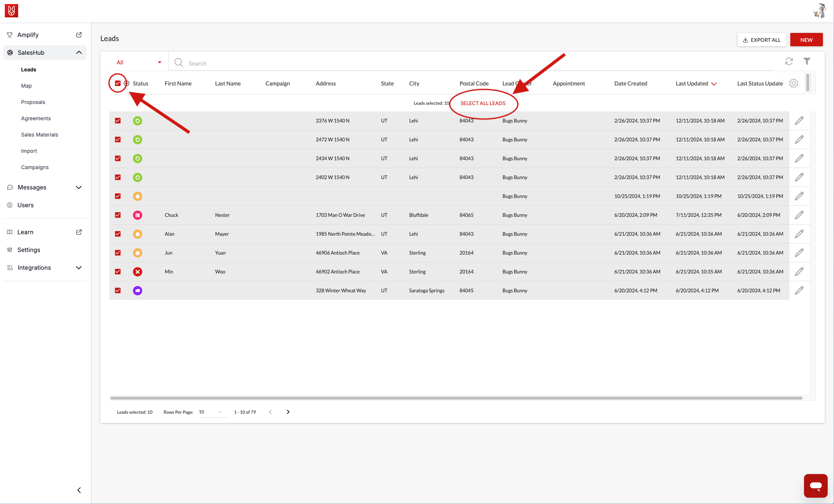Open the user avatar profile menu
This screenshot has height=504, width=834.
tap(819, 11)
